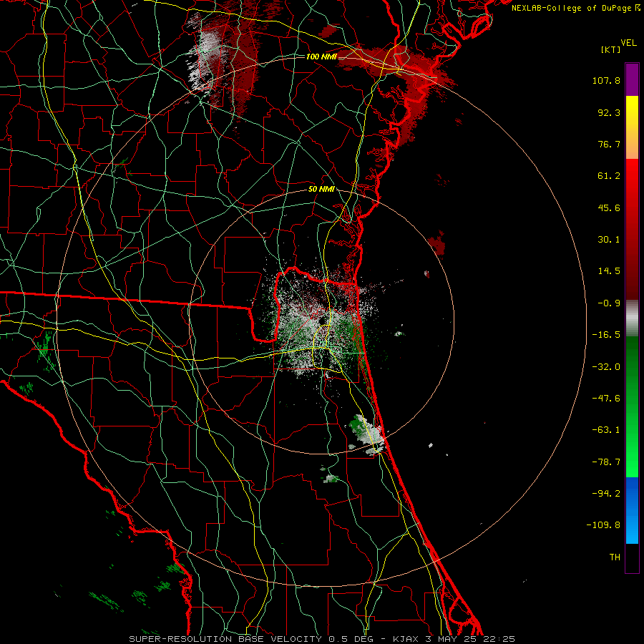644x644 pixels.
Task: Click the 61.2 velocity scale value
Action: point(609,176)
